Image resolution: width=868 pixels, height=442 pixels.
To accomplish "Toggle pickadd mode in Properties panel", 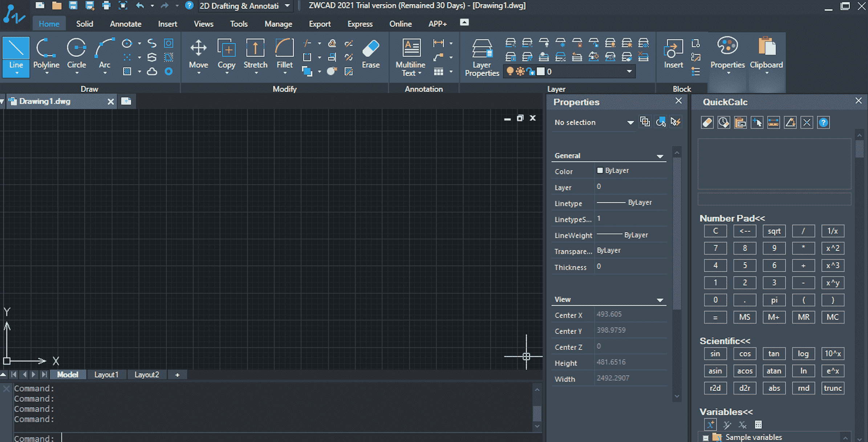I will click(645, 122).
